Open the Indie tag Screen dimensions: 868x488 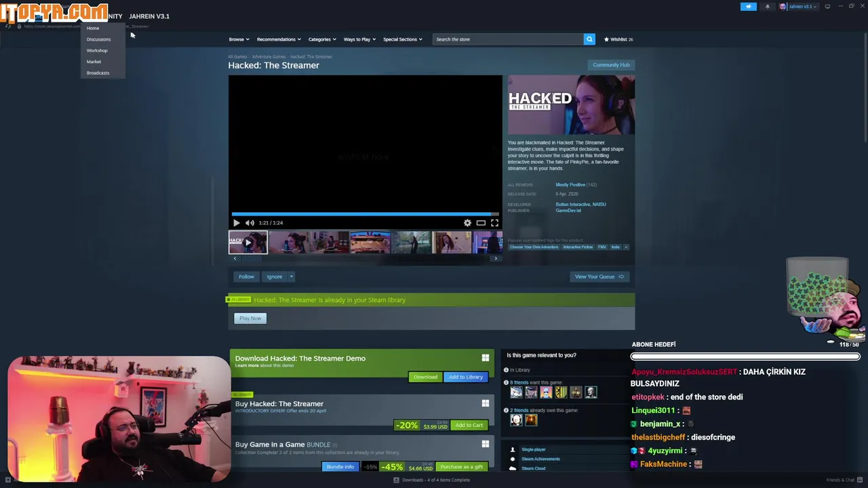point(615,247)
